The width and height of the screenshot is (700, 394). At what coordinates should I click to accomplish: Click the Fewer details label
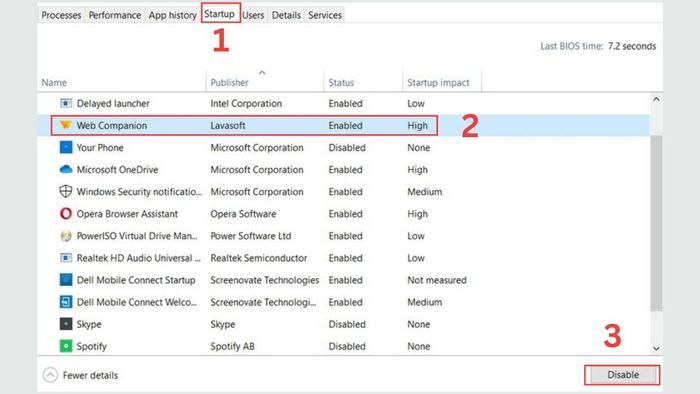click(x=90, y=375)
